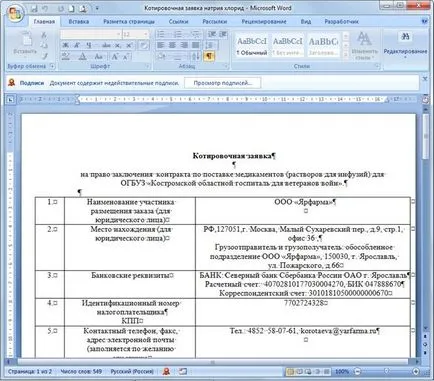Click the Число слов word count in status bar
Screen dimensions: 434x381
point(81,371)
